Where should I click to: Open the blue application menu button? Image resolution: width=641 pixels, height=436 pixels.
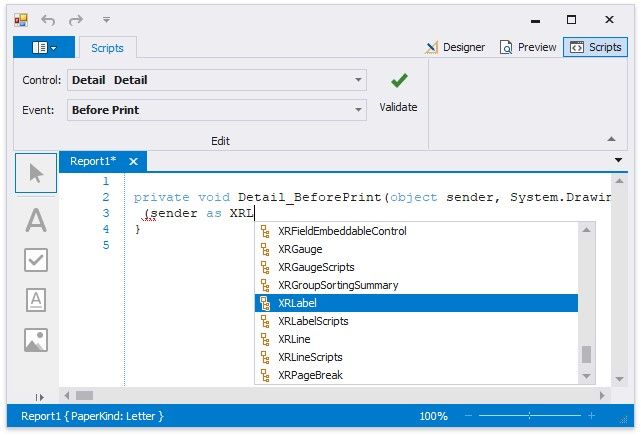pyautogui.click(x=43, y=47)
